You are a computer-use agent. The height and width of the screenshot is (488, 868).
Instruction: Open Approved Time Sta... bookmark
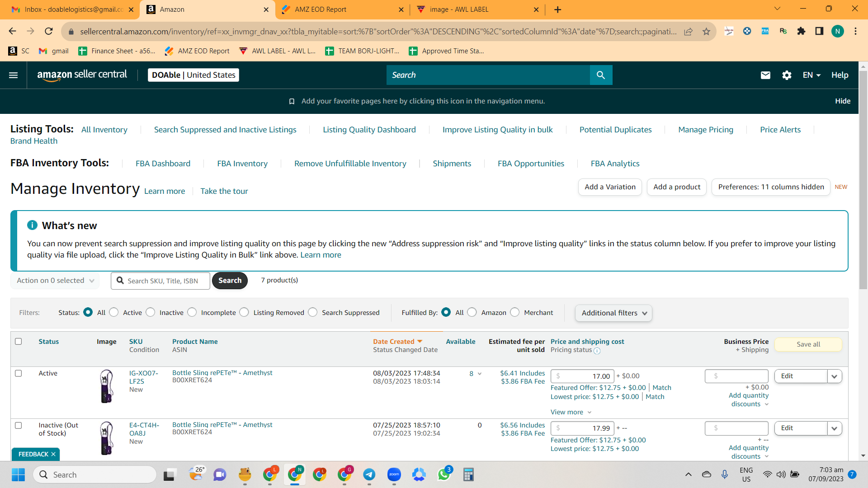click(446, 51)
